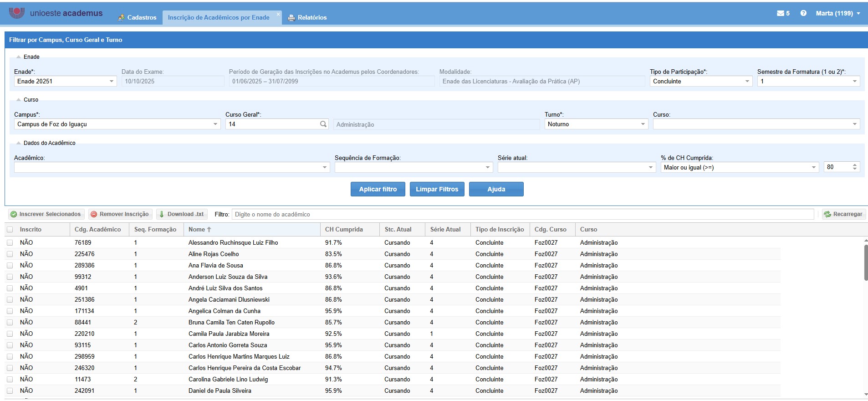This screenshot has height=401, width=868.
Task: Open the Campus dropdown
Action: coord(215,124)
